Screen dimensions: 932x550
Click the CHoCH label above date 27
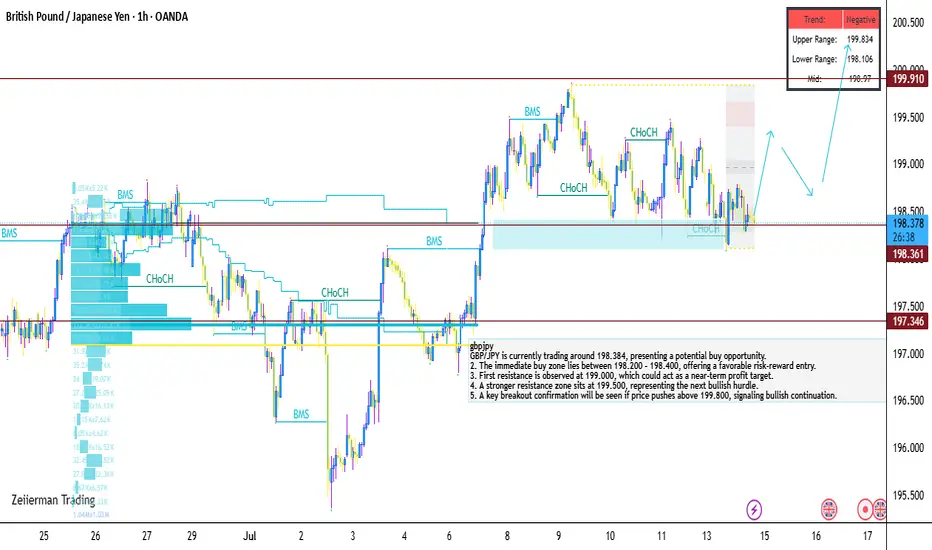coord(159,279)
